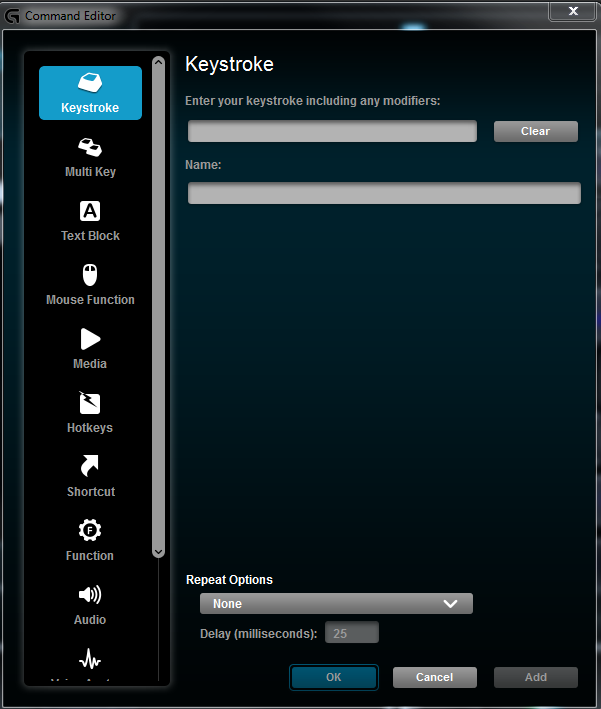Confirm with the OK button

coord(334,677)
